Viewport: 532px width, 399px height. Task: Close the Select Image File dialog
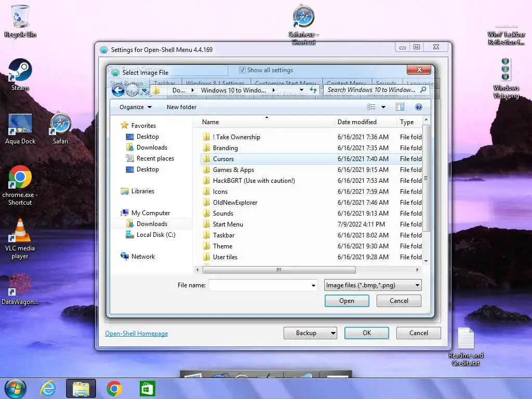(x=419, y=70)
